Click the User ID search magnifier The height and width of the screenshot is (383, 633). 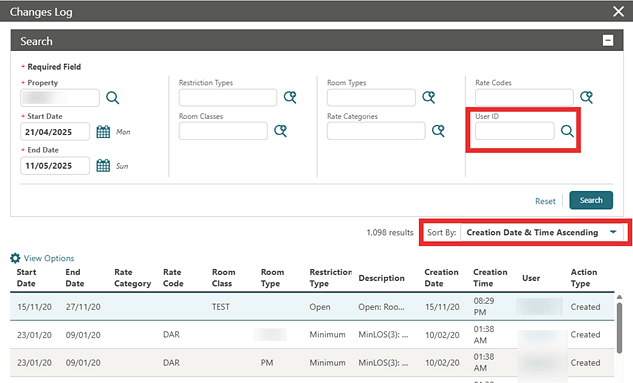click(567, 131)
